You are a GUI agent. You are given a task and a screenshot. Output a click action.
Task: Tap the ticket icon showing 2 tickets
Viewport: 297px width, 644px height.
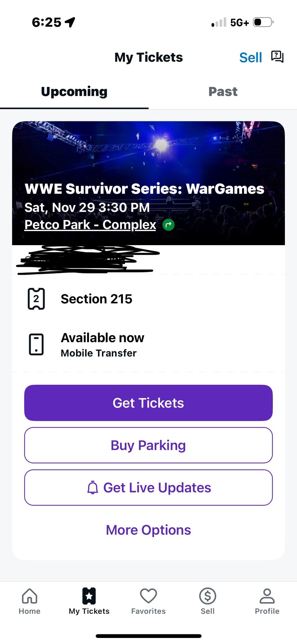click(36, 299)
